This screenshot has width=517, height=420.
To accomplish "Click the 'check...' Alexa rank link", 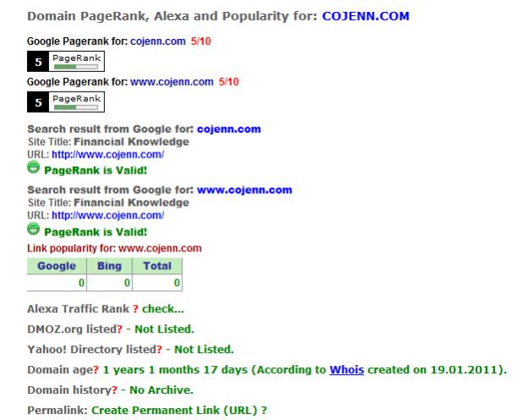I will 162,309.
